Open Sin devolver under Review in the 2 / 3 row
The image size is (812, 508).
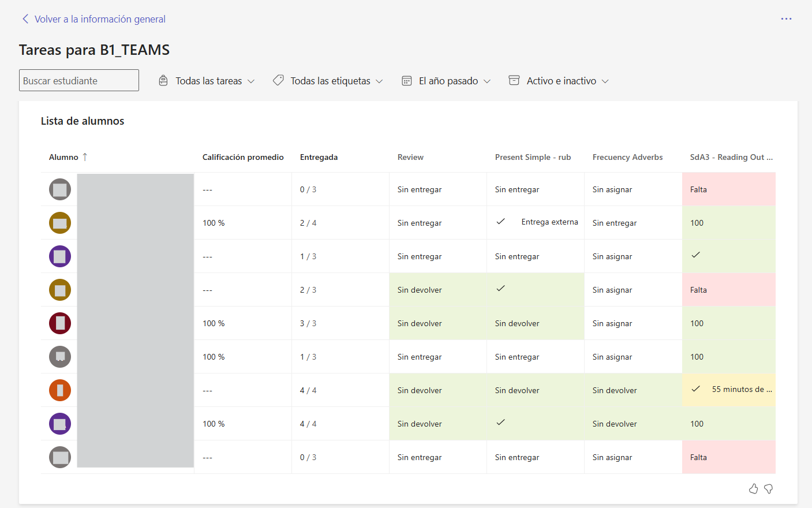(438, 290)
